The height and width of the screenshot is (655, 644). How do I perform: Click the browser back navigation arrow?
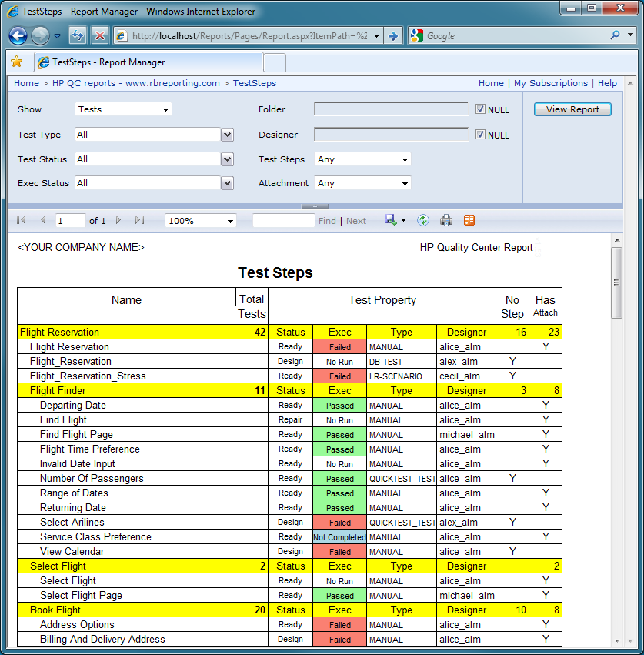17,35
